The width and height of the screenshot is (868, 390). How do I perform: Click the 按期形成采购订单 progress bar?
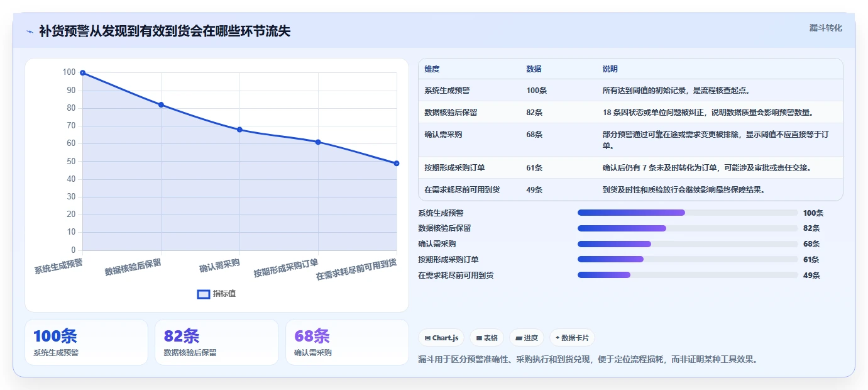[688, 259]
